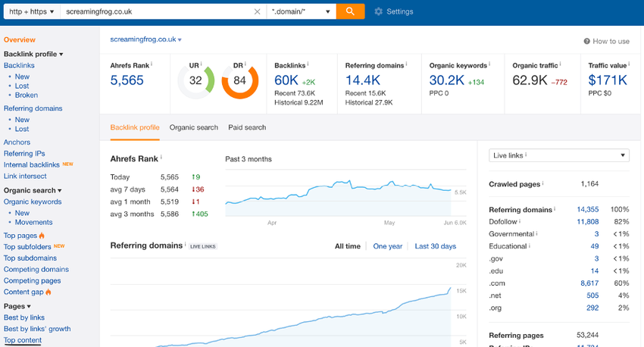Open Overview in the sidebar

19,39
